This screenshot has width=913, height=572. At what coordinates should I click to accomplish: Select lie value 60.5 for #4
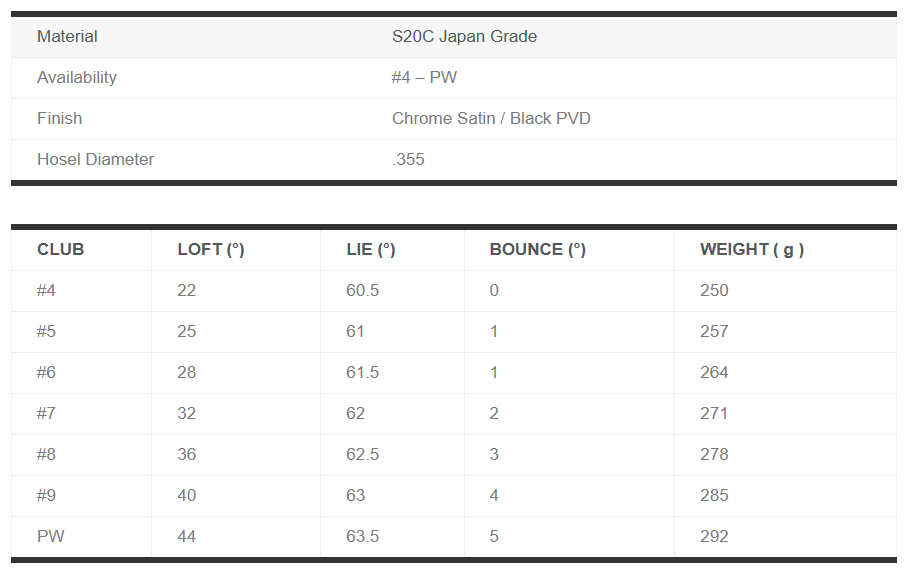point(362,291)
